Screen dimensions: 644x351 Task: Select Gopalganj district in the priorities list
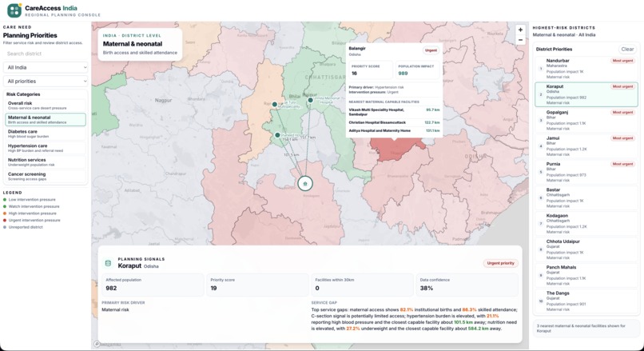[x=586, y=120]
